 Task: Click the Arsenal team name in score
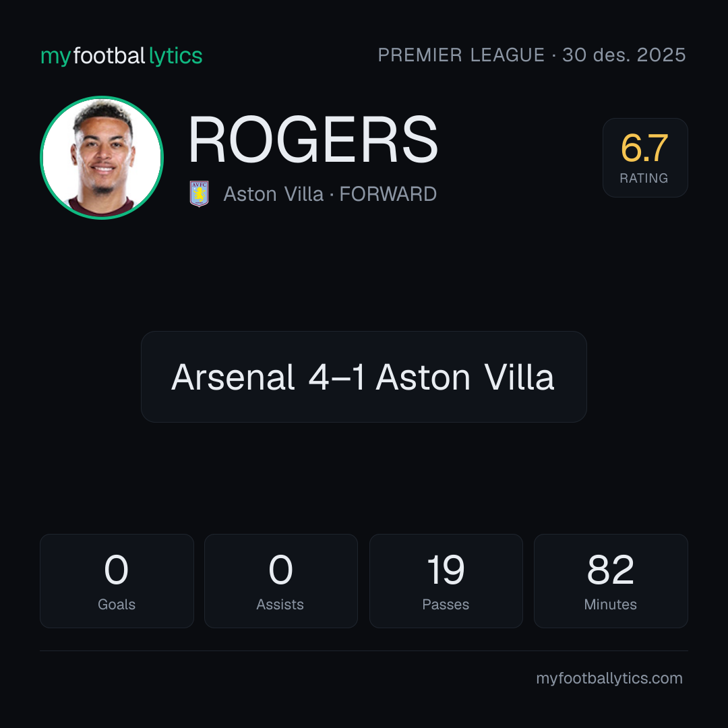point(233,377)
